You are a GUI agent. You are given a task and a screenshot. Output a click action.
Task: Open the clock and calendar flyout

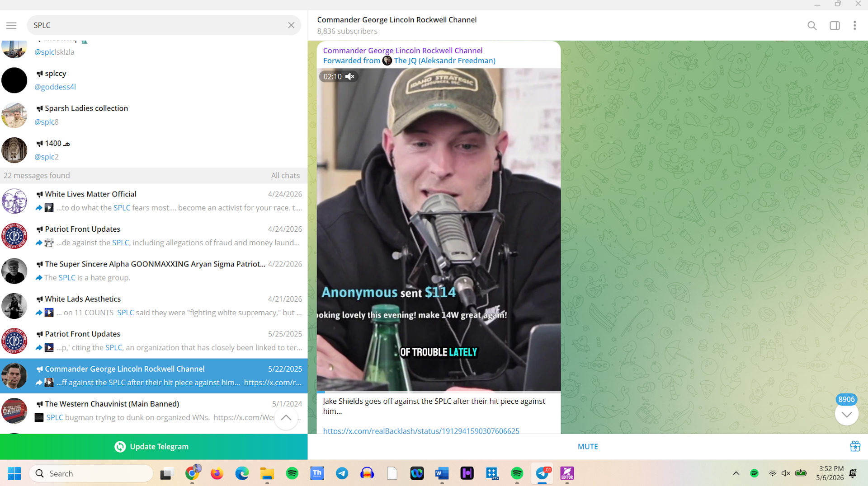831,473
